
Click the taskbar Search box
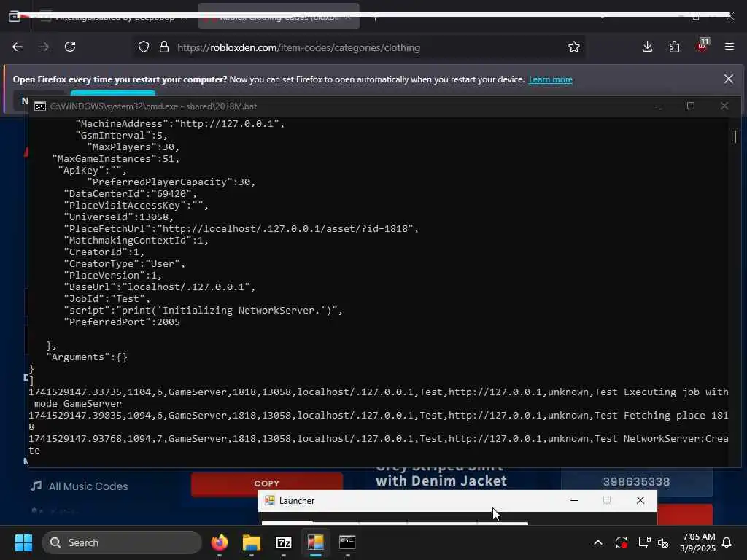(122, 542)
